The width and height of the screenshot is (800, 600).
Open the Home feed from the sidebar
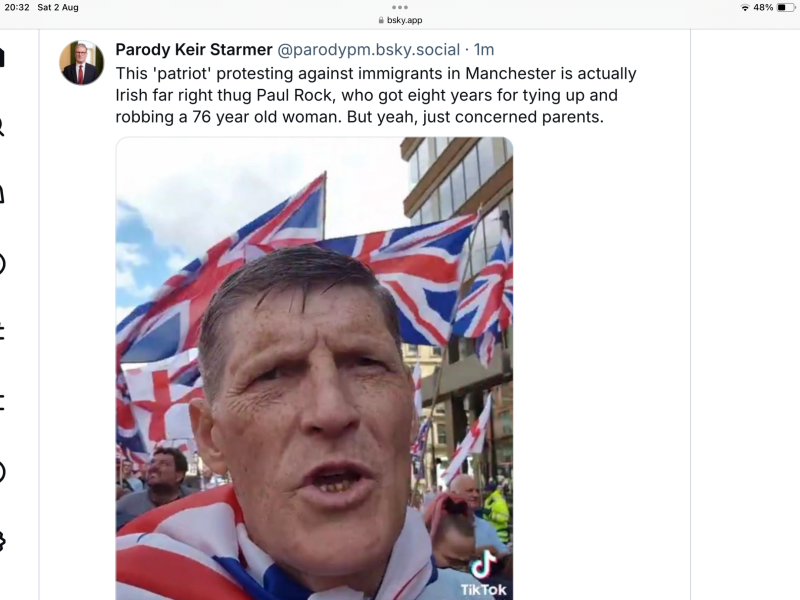2,57
